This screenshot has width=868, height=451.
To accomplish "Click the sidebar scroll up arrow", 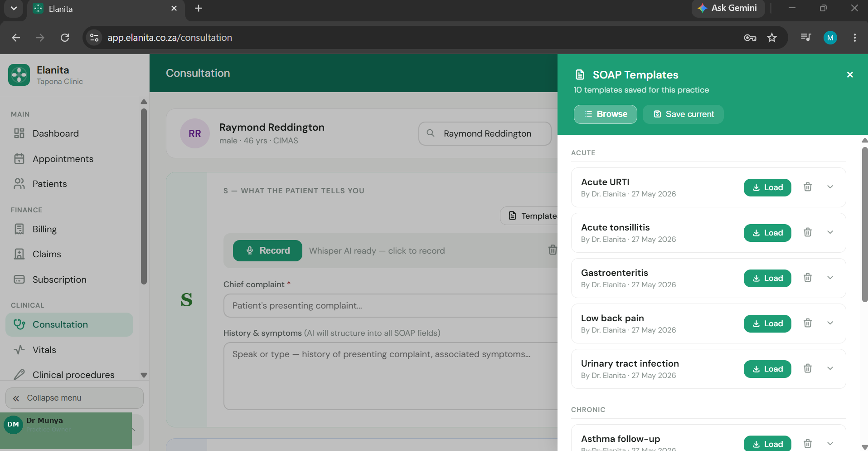I will (144, 102).
